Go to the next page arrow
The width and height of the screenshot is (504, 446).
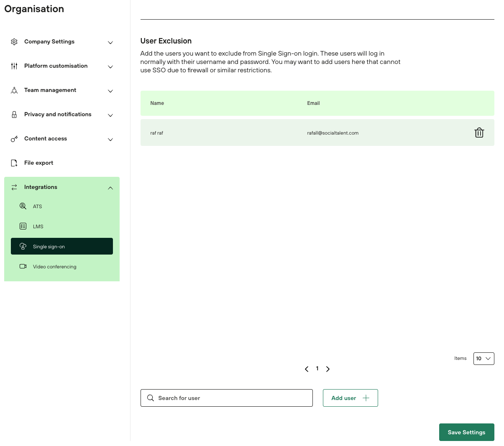click(x=328, y=369)
